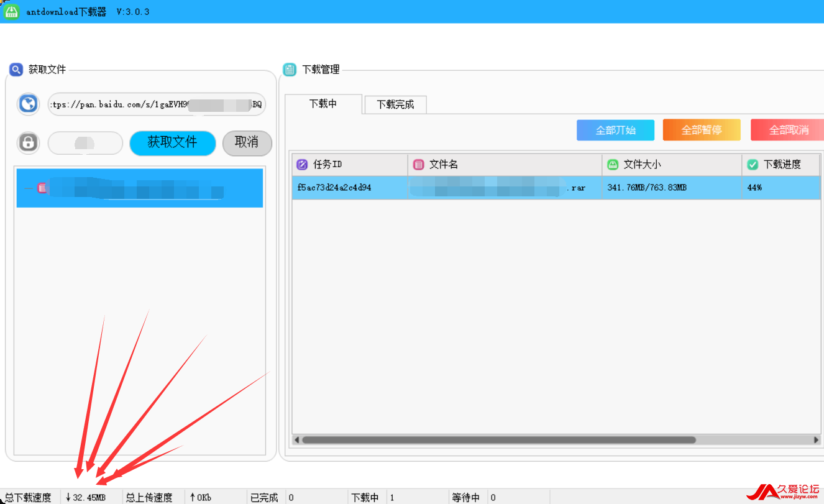Switch to the 下载中 tab
This screenshot has width=824, height=504.
tap(323, 104)
